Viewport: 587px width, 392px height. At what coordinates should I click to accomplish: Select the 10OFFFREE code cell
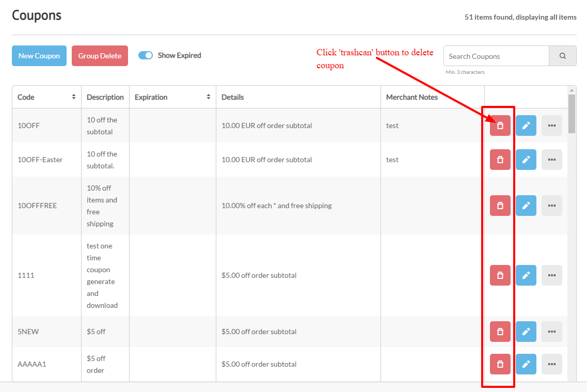pyautogui.click(x=47, y=206)
